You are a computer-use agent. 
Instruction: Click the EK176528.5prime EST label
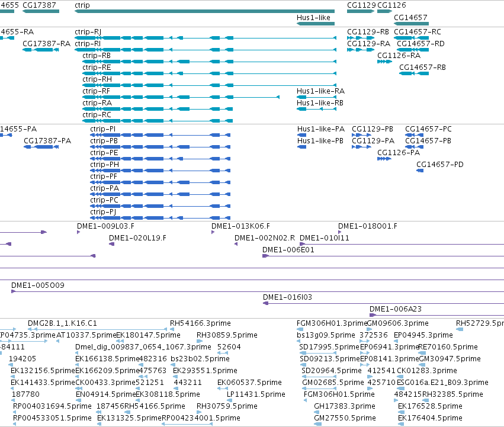pos(430,406)
